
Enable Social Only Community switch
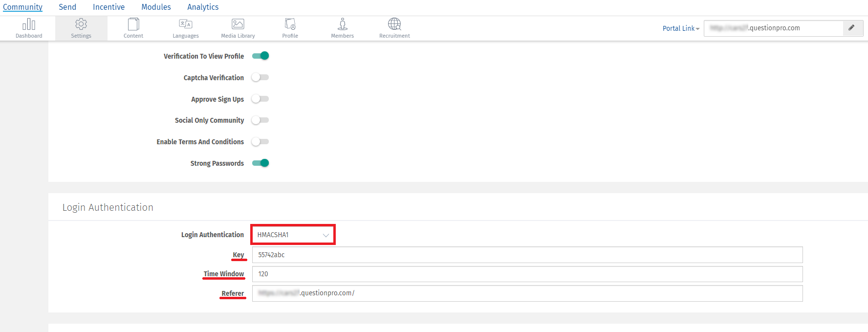(x=260, y=120)
